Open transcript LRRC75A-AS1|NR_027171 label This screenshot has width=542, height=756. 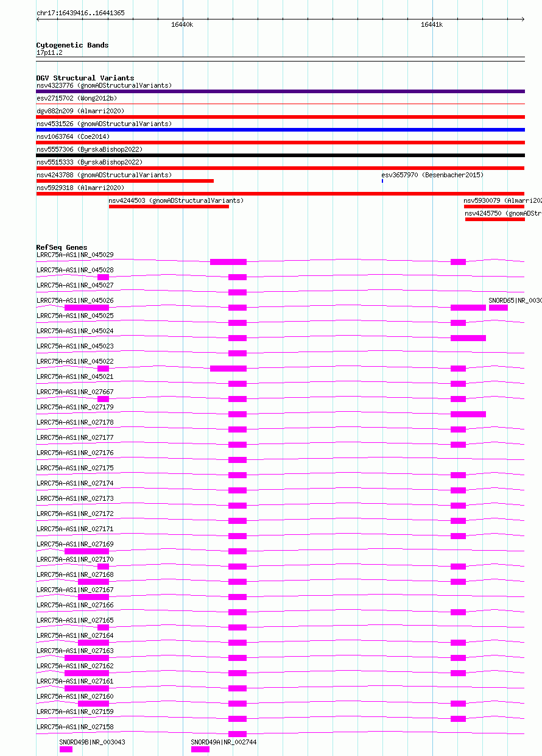[x=75, y=529]
